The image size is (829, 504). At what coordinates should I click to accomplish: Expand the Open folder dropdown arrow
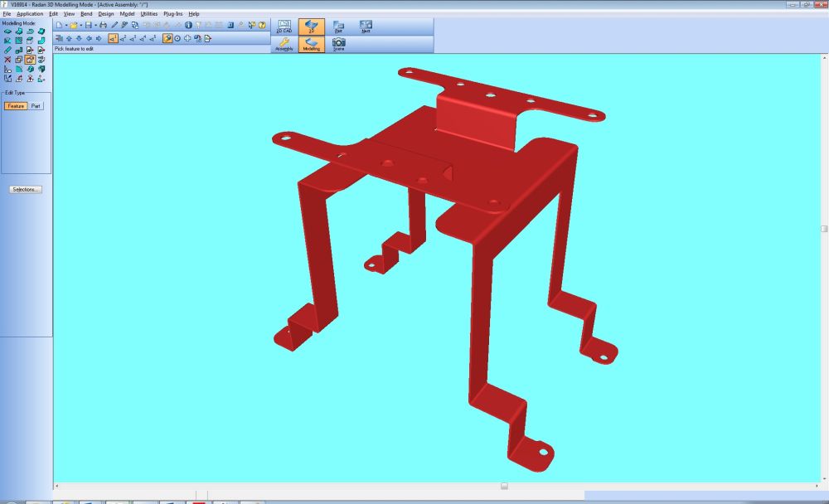point(80,26)
